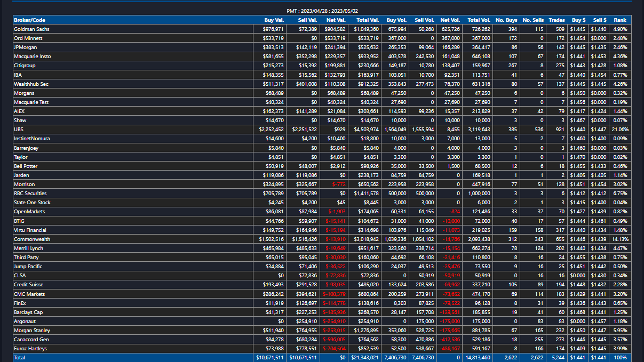Image resolution: width=644 pixels, height=362 pixels.
Task: Click the OpenMarkets broker name
Action: (29, 212)
